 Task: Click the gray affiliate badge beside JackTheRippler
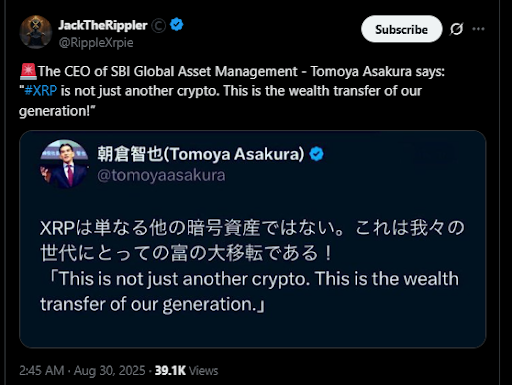coord(159,26)
